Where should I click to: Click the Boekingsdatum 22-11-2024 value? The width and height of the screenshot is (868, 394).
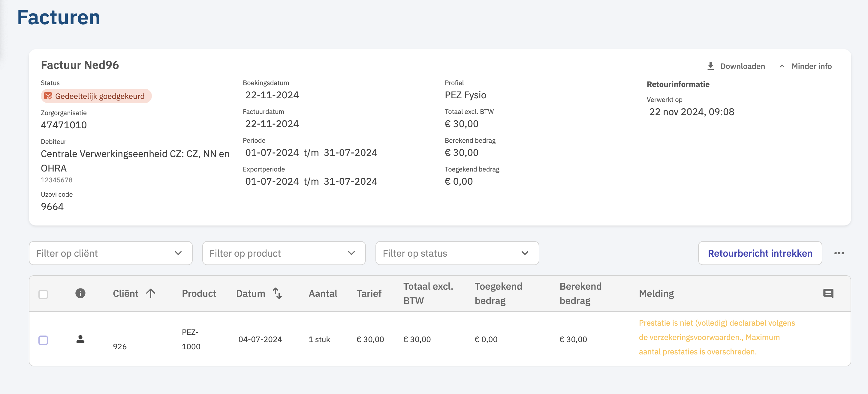click(x=272, y=95)
